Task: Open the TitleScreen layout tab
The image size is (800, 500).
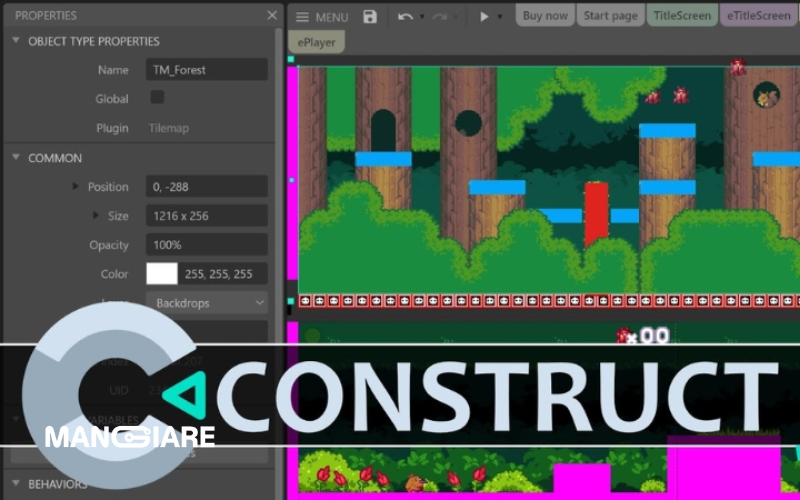Action: tap(682, 15)
